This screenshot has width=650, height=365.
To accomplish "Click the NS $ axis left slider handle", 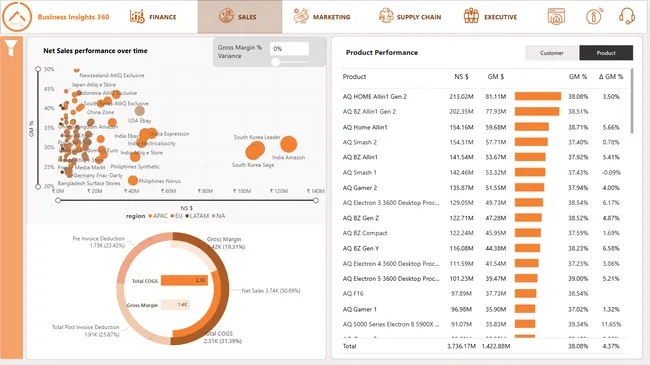I will [58, 200].
